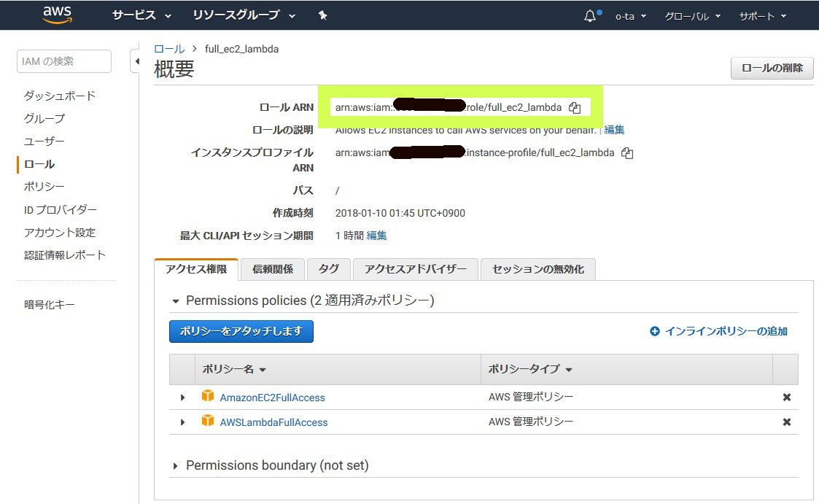Focus the IAM の検索 search field
This screenshot has width=819, height=504.
pyautogui.click(x=64, y=61)
